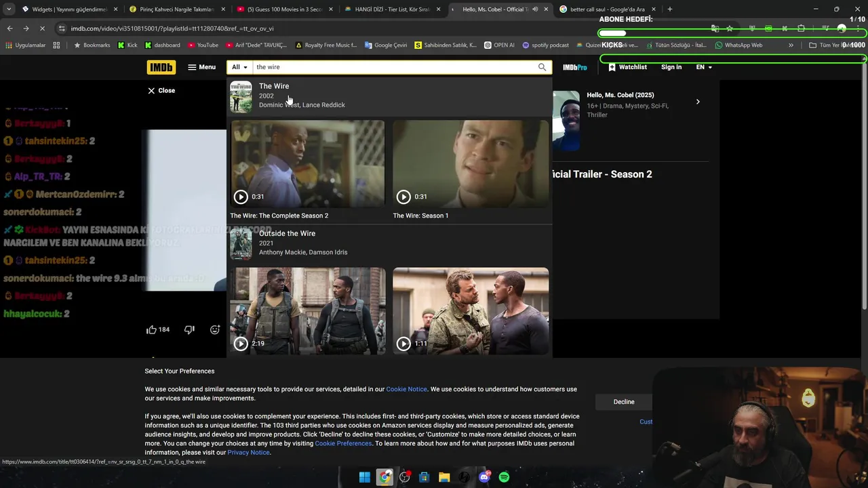Select The Wire 2002 suggestion

click(389, 96)
